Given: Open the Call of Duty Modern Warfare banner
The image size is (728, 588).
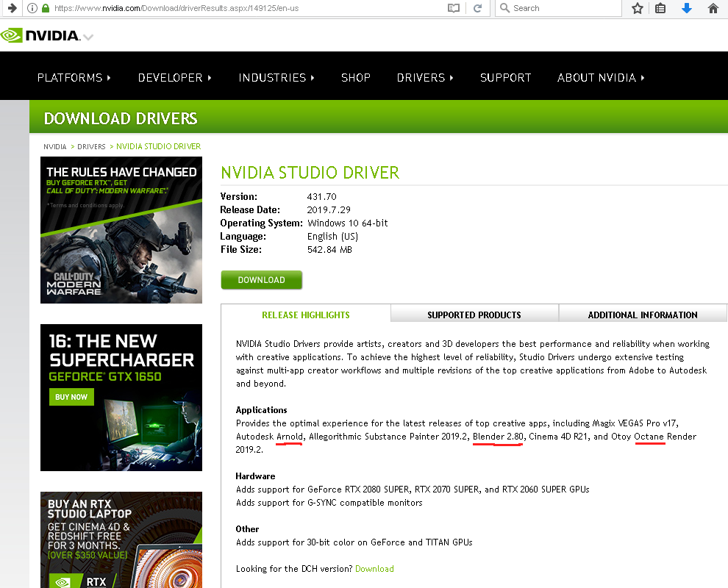Looking at the screenshot, I should 121,230.
